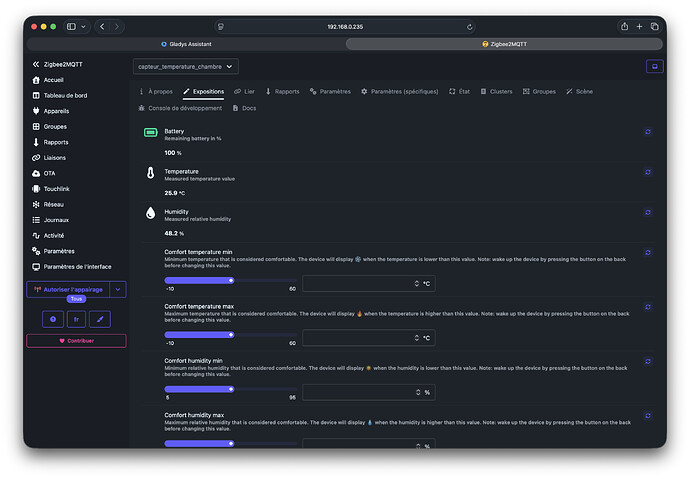Click the Comfort humidity max slider
The image size is (690, 479).
tap(231, 443)
